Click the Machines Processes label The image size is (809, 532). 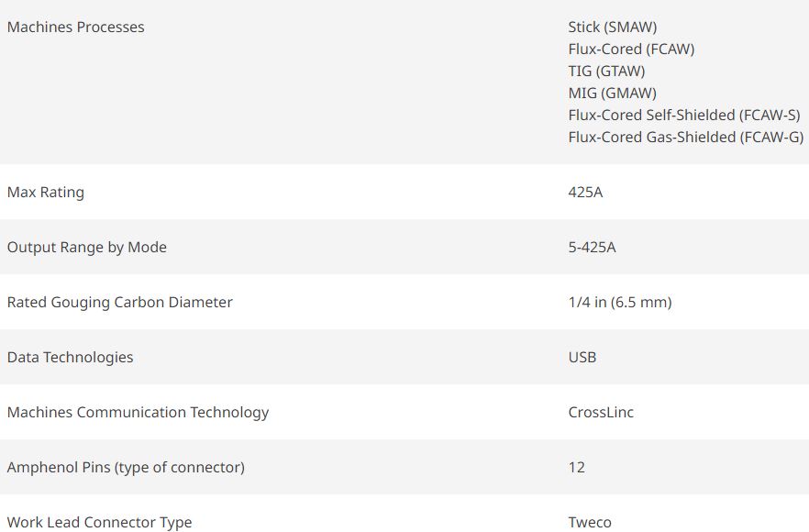coord(75,28)
